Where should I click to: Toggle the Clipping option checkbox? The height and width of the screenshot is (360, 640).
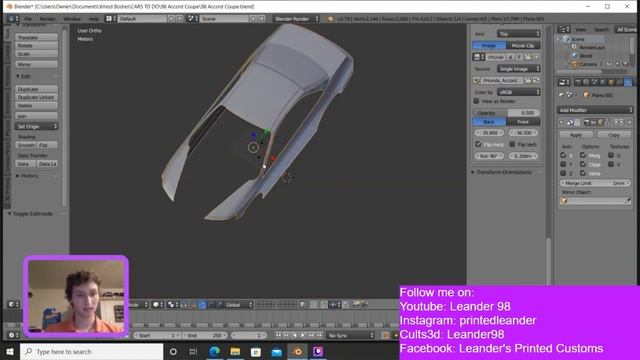(x=583, y=164)
